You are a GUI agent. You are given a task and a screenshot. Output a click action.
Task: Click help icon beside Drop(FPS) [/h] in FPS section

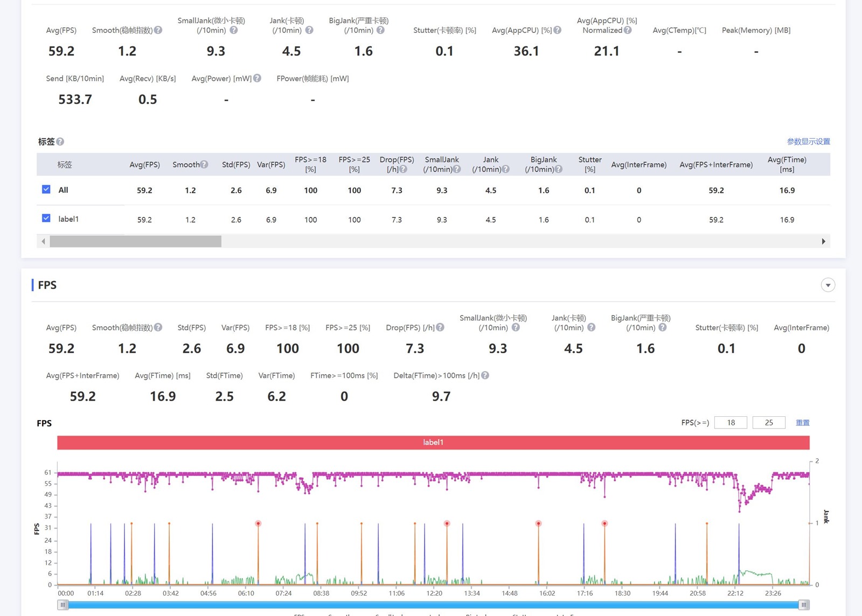coord(440,327)
